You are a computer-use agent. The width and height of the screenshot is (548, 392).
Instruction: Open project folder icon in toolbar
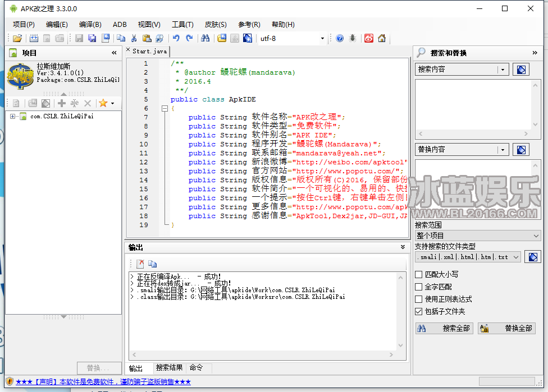(x=17, y=38)
